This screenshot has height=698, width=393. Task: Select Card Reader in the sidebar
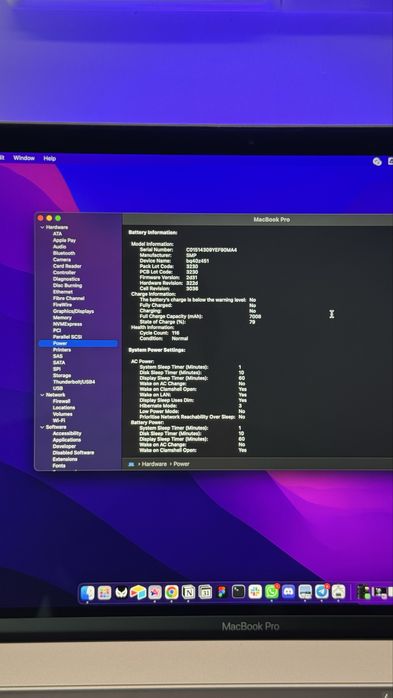pos(67,266)
